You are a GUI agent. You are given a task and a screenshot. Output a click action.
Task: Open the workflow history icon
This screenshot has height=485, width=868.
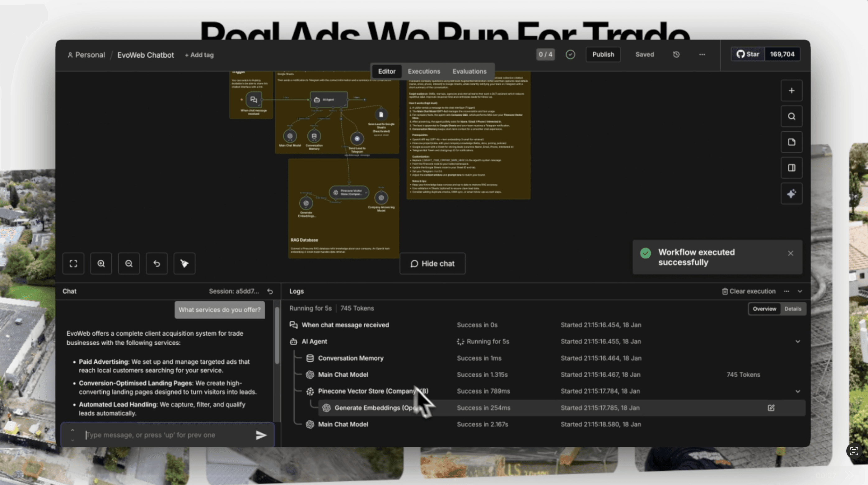coord(676,54)
